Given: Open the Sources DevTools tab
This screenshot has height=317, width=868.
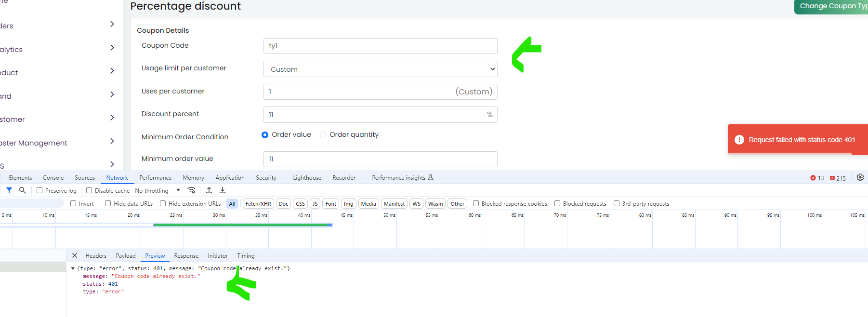Looking at the screenshot, I should [85, 178].
